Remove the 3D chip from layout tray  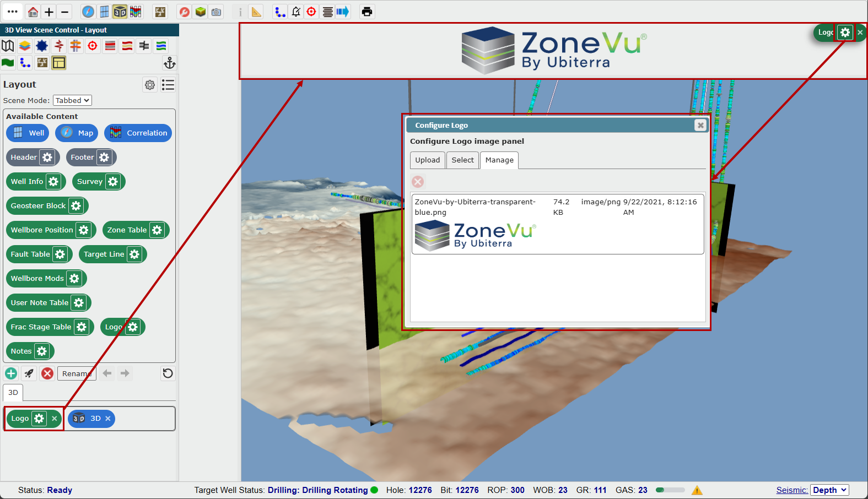[108, 419]
